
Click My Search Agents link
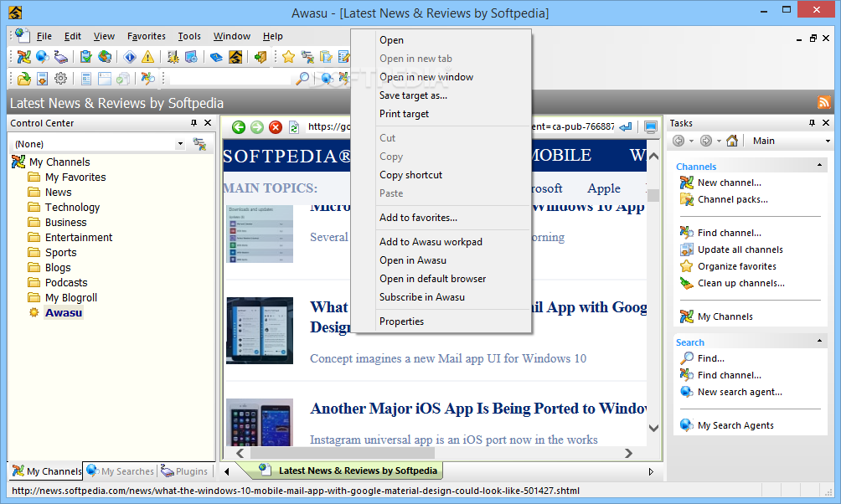(x=735, y=425)
